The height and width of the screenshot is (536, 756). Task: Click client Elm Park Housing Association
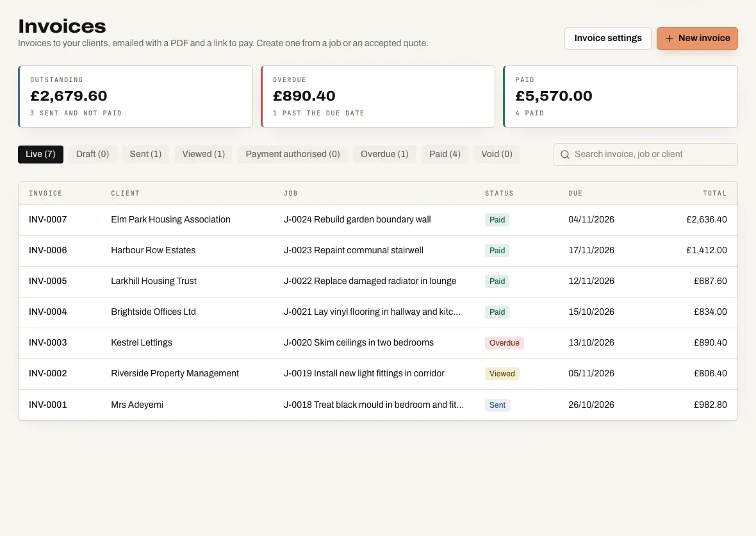click(x=170, y=219)
